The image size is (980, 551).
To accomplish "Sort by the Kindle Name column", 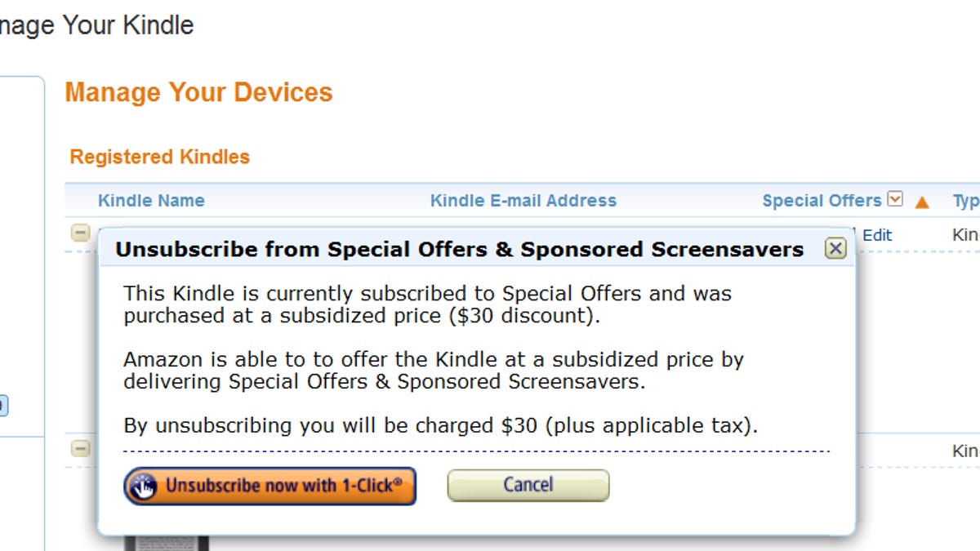I will click(151, 201).
